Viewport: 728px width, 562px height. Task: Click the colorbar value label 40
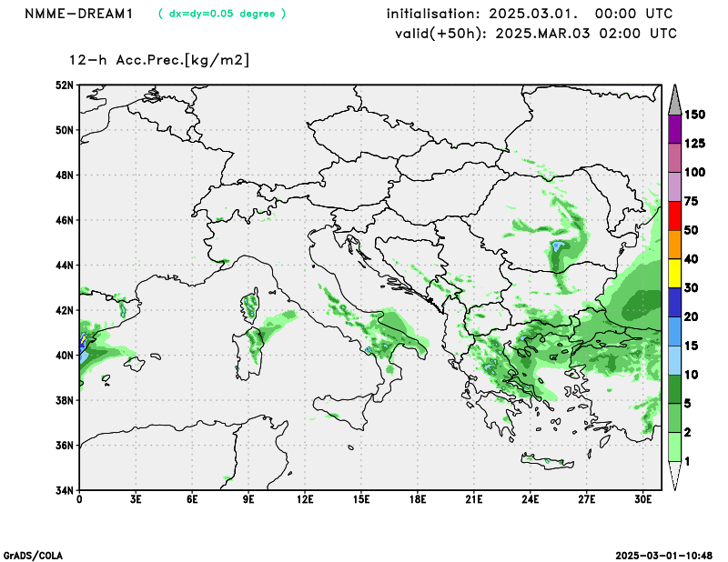(692, 259)
